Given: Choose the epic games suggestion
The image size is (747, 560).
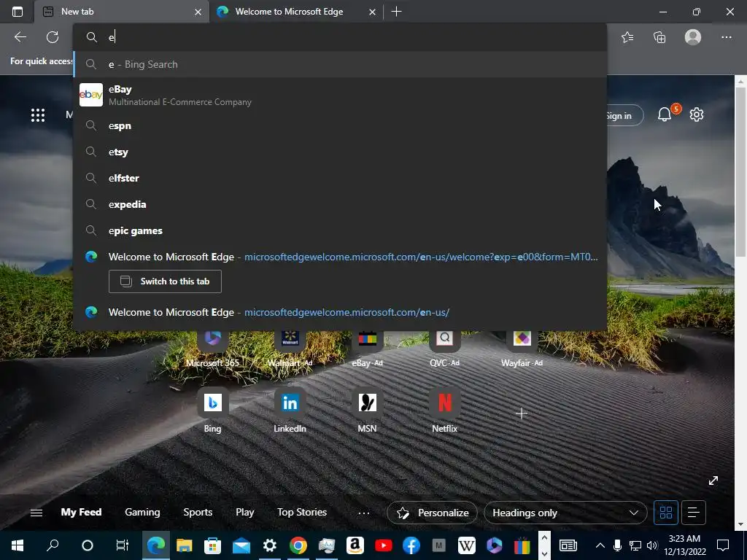Looking at the screenshot, I should tap(340, 230).
